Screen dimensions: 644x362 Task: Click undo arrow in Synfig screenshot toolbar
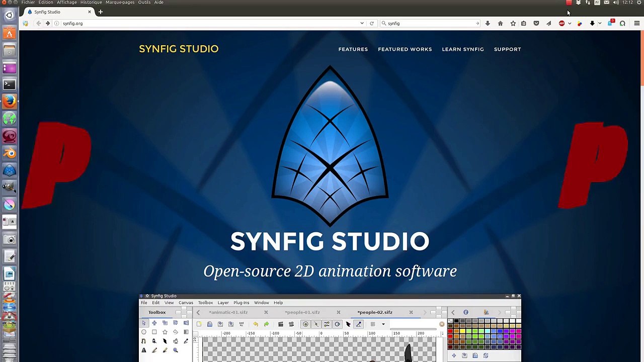(x=256, y=324)
